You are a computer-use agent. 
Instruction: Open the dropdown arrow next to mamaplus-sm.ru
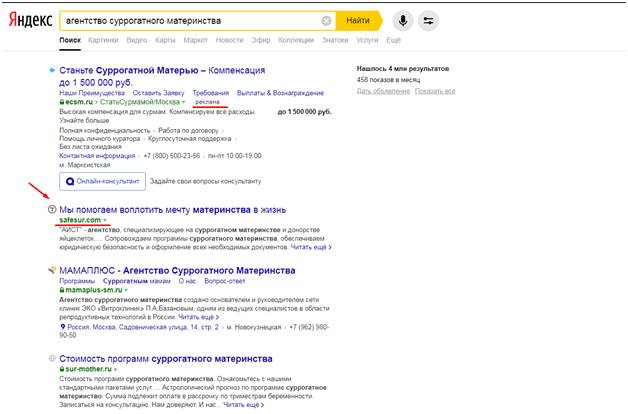point(126,290)
